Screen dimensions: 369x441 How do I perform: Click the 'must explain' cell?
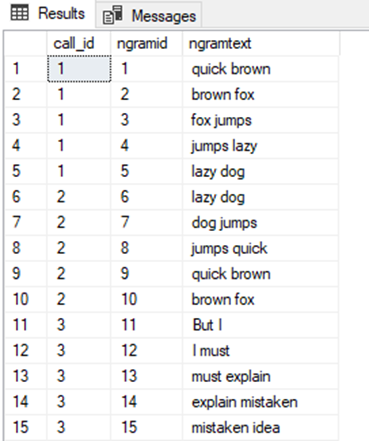261,376
